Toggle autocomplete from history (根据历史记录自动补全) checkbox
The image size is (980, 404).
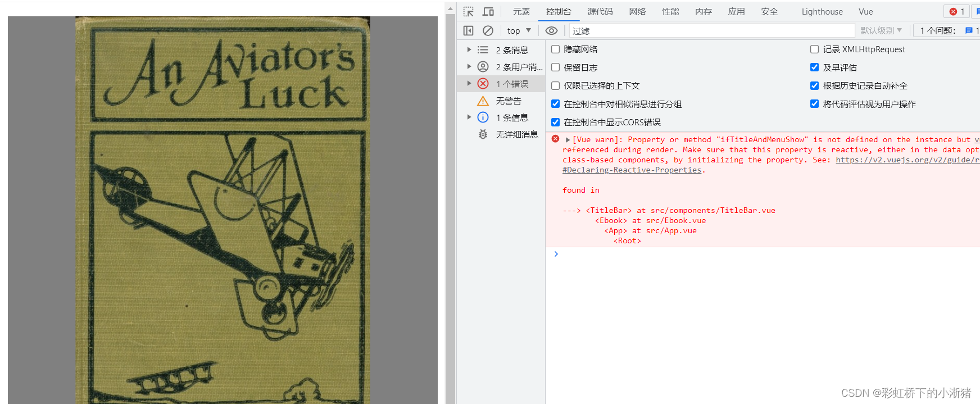click(814, 86)
